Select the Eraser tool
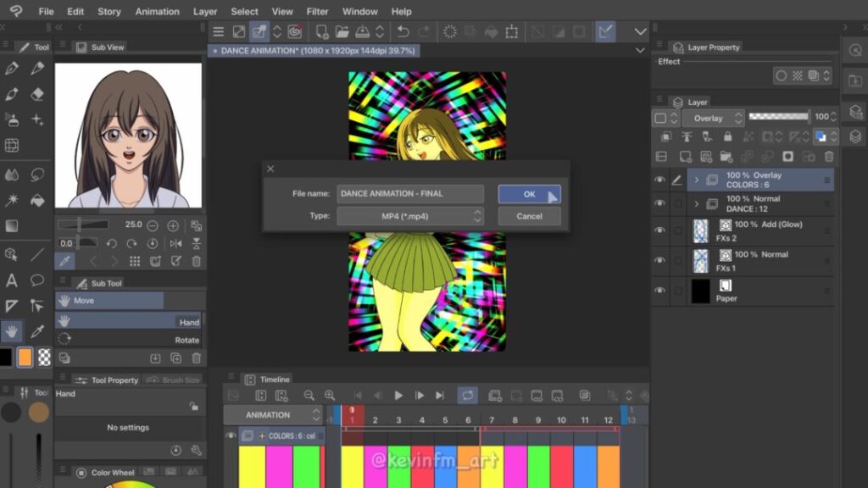This screenshot has height=488, width=868. pyautogui.click(x=37, y=94)
